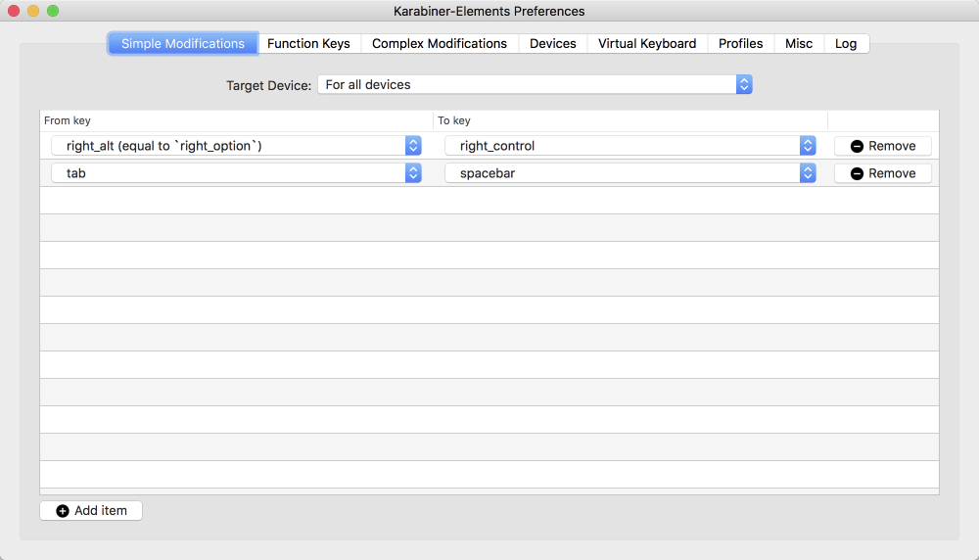Open the tab From key dropdown
The height and width of the screenshot is (560, 979).
coord(236,173)
